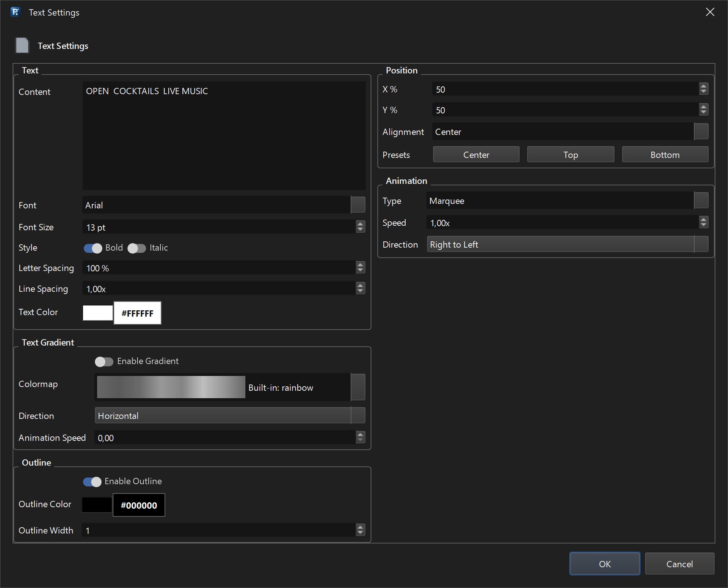Open the animation Direction dropdown Right to Left
This screenshot has height=588, width=728.
tap(568, 244)
